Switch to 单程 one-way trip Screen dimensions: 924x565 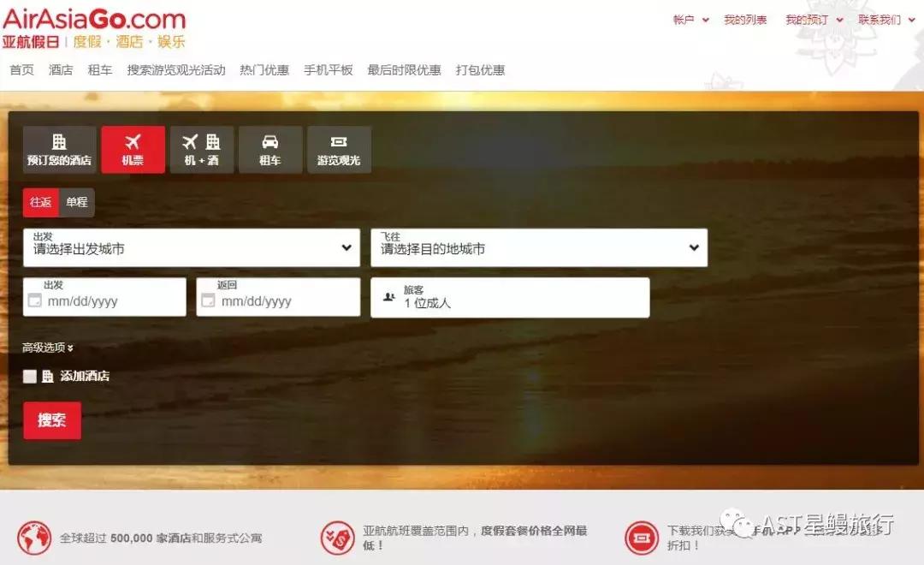[76, 202]
